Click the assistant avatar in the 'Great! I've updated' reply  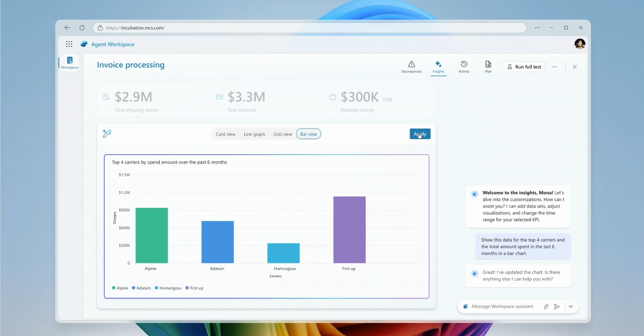[474, 273]
